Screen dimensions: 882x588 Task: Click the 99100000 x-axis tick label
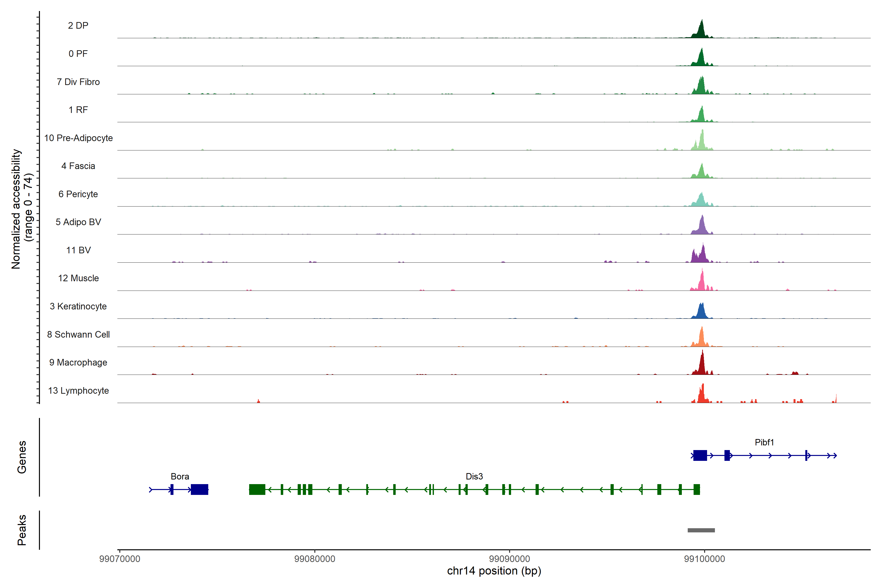[x=704, y=559]
